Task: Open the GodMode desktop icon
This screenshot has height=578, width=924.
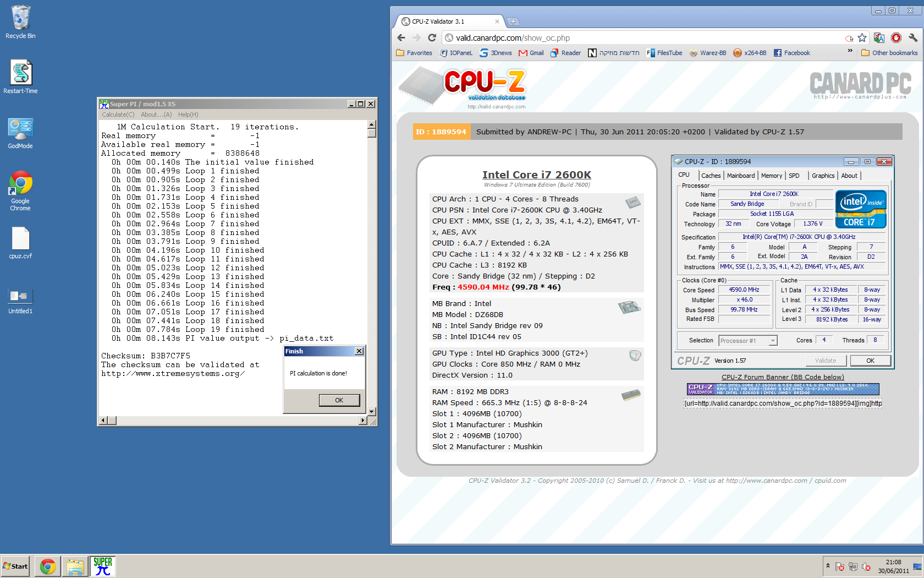Action: click(x=20, y=133)
